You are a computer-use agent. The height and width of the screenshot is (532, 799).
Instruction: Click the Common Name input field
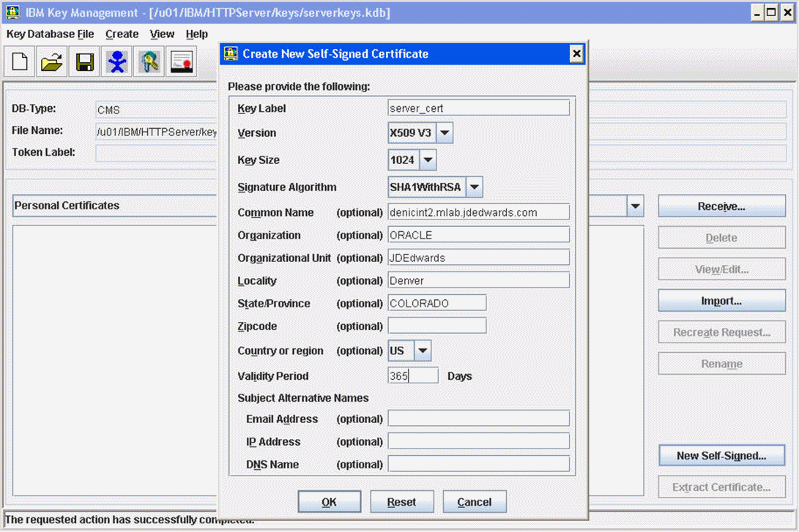point(478,212)
